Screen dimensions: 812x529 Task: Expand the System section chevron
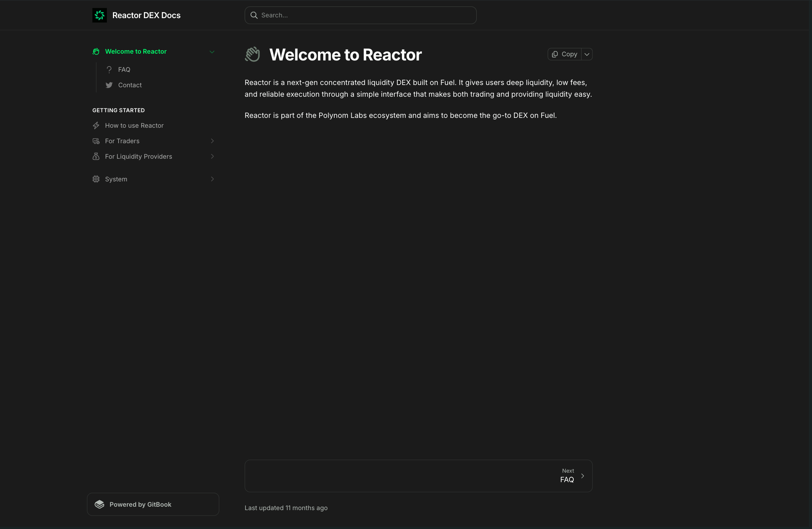click(x=212, y=179)
